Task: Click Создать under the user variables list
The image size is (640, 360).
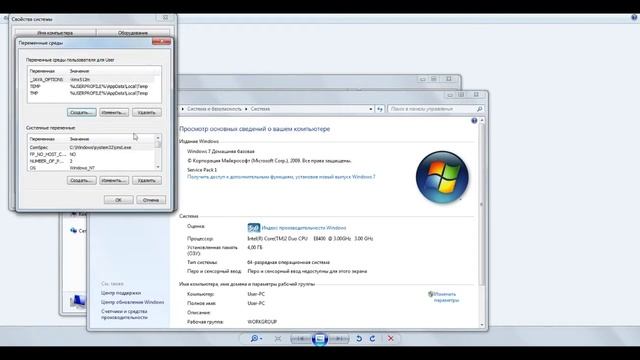Action: 82,112
